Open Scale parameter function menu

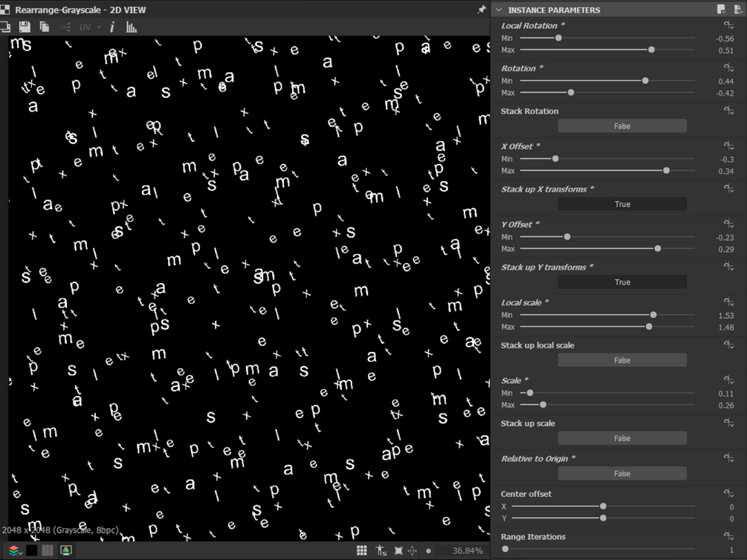coord(728,380)
